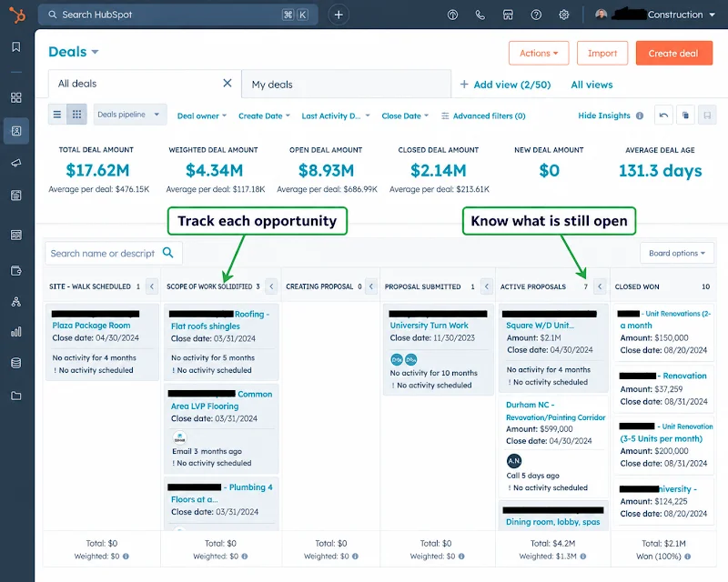Open Marketing megaphone icon in sidebar
This screenshot has height=582, width=728.
tap(16, 163)
